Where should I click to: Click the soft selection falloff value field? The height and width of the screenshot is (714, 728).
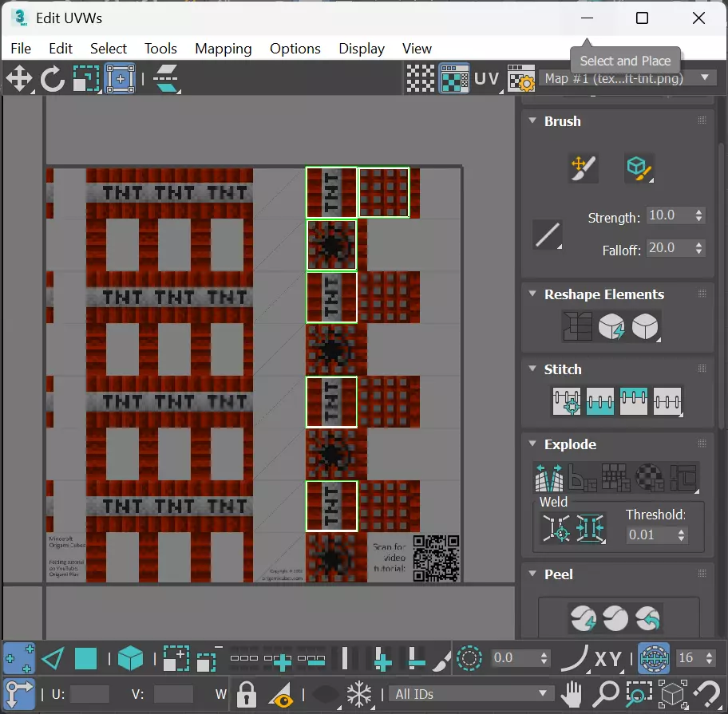(514, 658)
